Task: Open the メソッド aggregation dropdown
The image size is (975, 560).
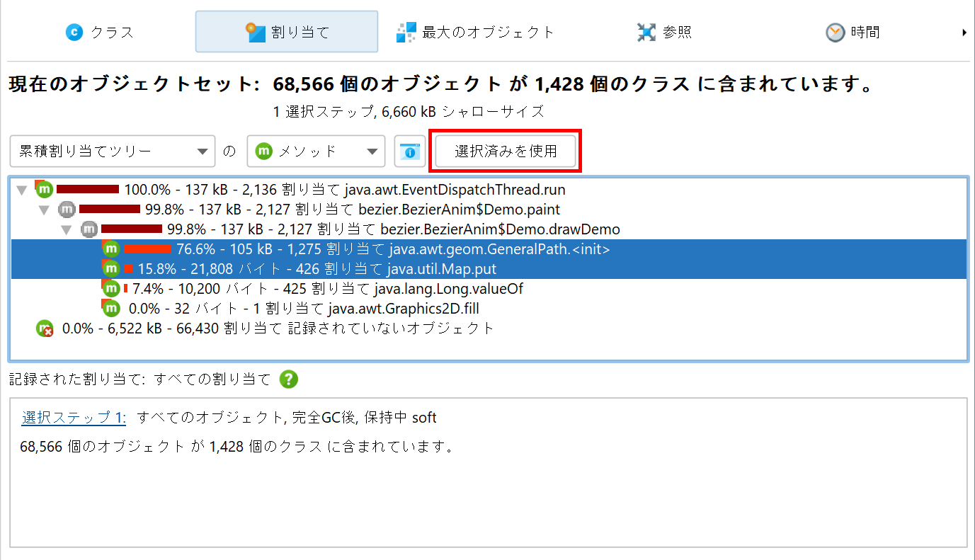Action: (316, 151)
